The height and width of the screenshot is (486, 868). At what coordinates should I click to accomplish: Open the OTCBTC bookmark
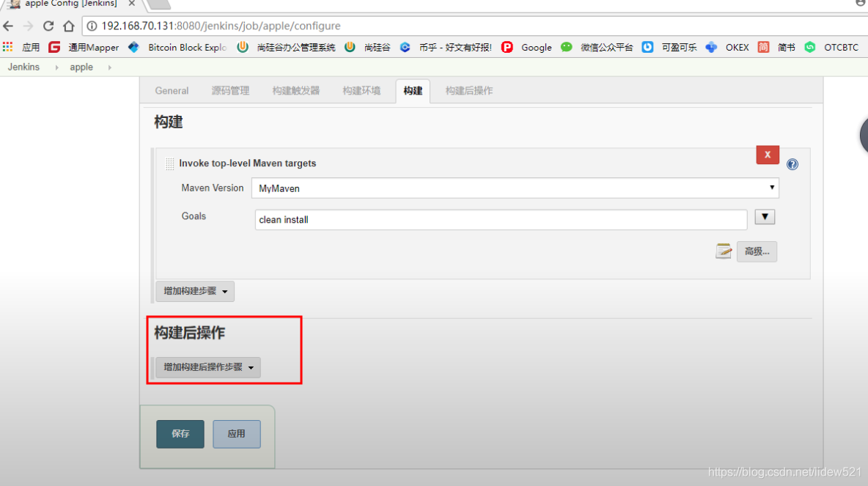click(831, 47)
